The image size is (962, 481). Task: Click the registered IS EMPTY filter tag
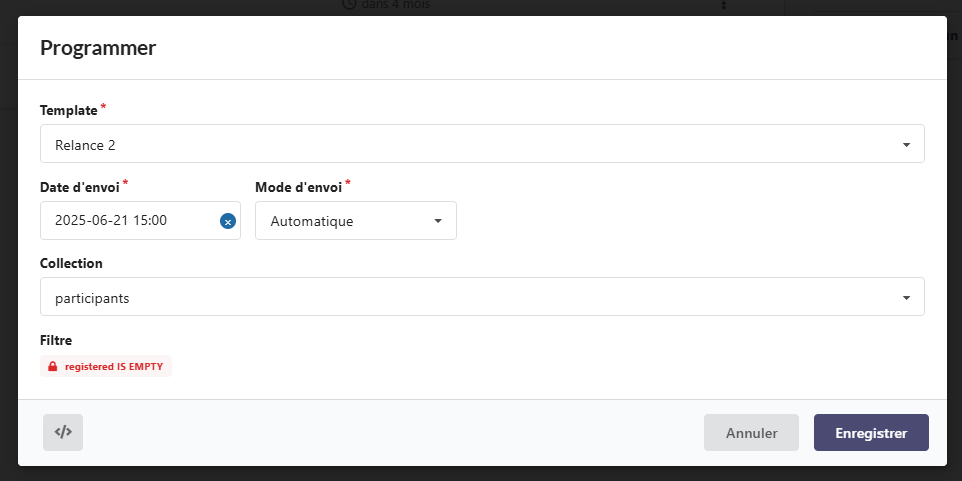(113, 367)
